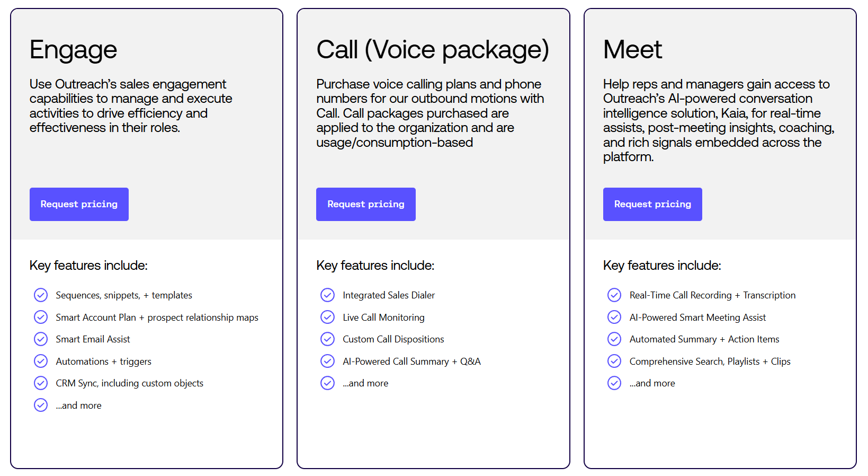Viewport: 868px width, 476px height.
Task: Click checkmark icon next to Real-Time Call Recording
Action: [x=614, y=295]
